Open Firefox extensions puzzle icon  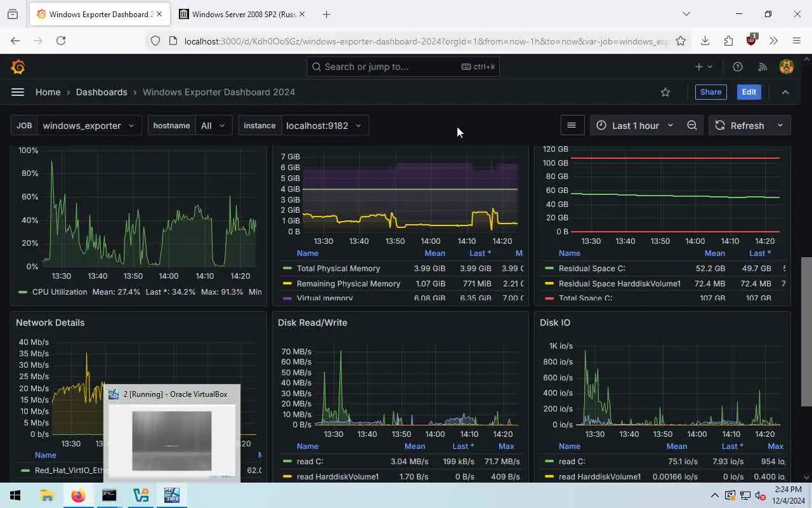point(728,41)
